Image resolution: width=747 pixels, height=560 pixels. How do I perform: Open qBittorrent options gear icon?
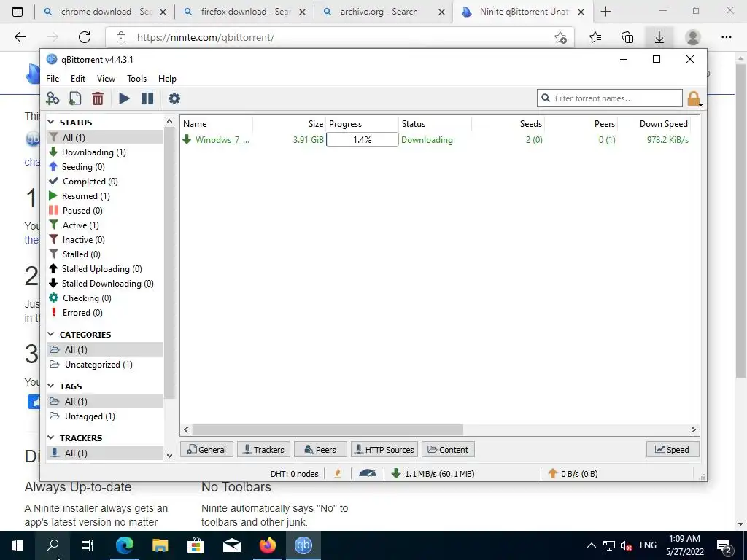click(174, 98)
